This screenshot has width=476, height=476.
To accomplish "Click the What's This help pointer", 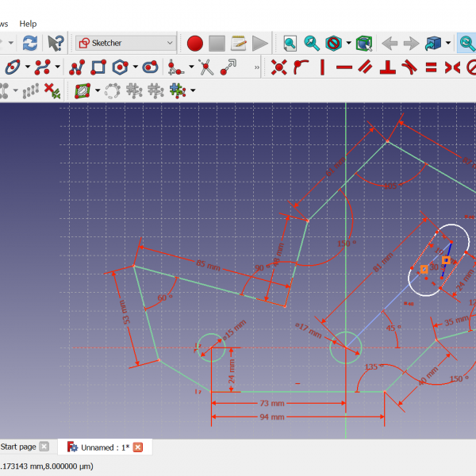I will pyautogui.click(x=55, y=43).
